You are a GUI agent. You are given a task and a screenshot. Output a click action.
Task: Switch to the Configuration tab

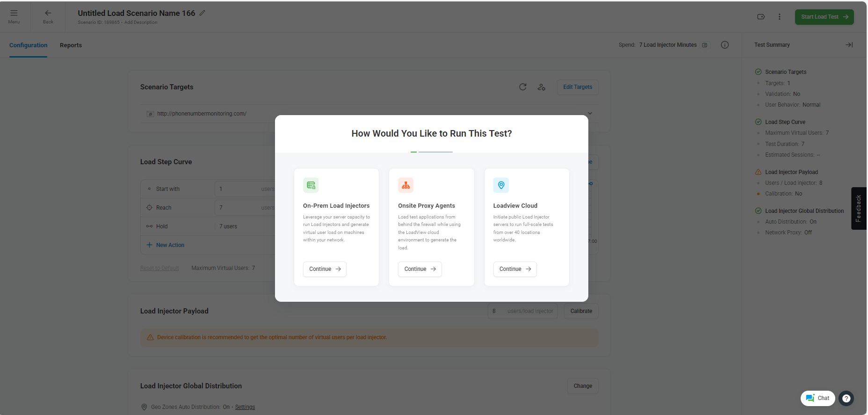point(29,45)
